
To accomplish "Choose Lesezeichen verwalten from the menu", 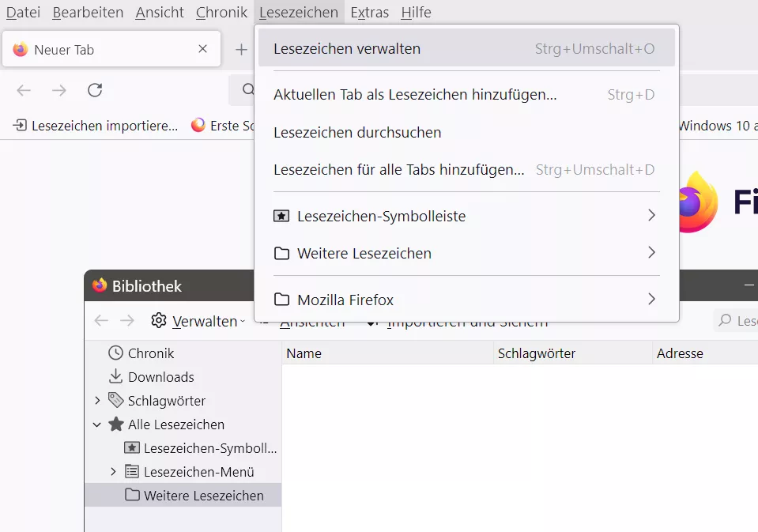I will pyautogui.click(x=466, y=48).
